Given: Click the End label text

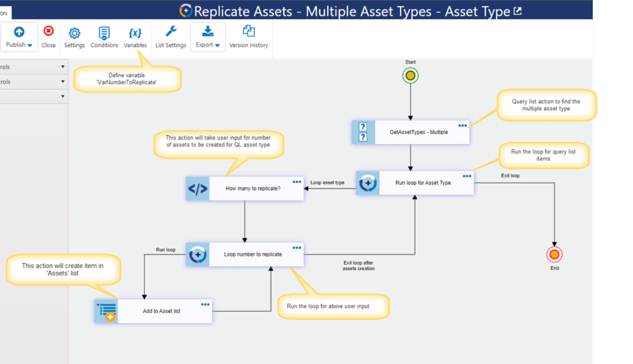Looking at the screenshot, I should (554, 268).
